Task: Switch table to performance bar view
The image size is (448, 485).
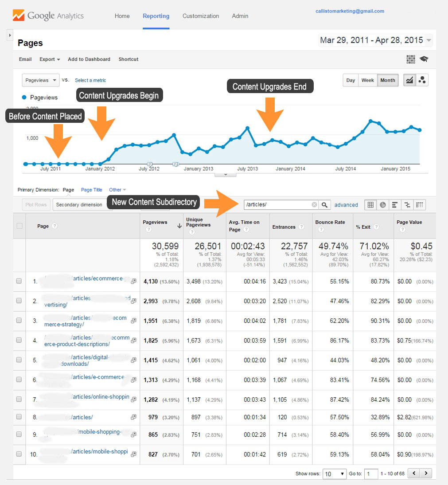Action: [x=394, y=205]
